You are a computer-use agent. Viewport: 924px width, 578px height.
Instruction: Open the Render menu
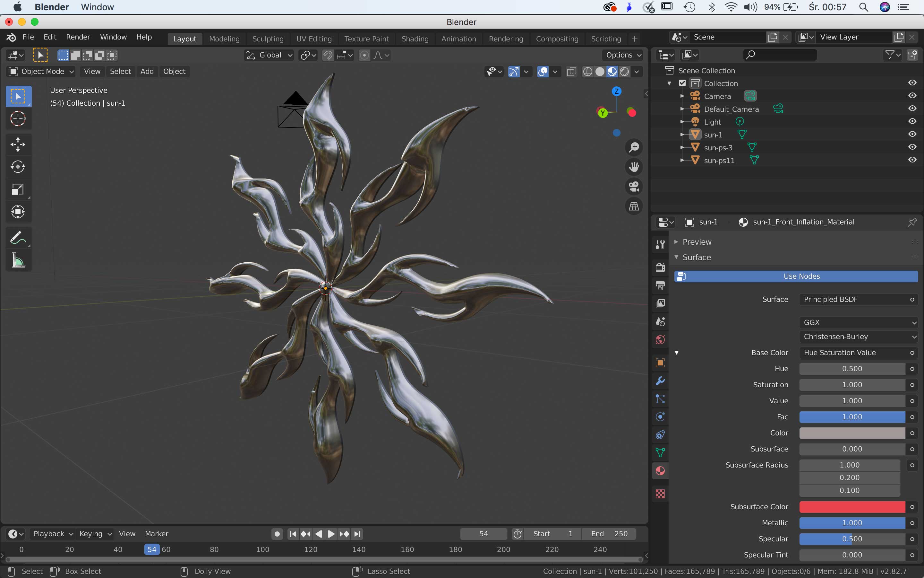tap(78, 37)
